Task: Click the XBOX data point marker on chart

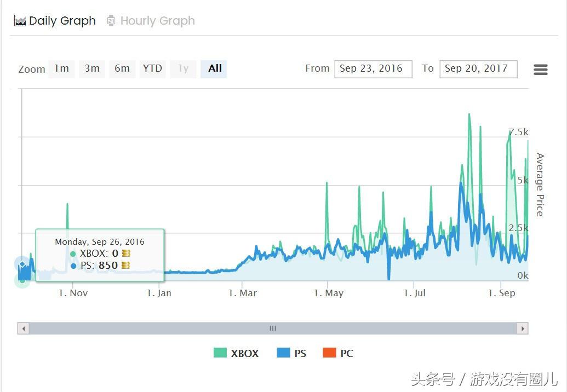Action: (x=22, y=280)
